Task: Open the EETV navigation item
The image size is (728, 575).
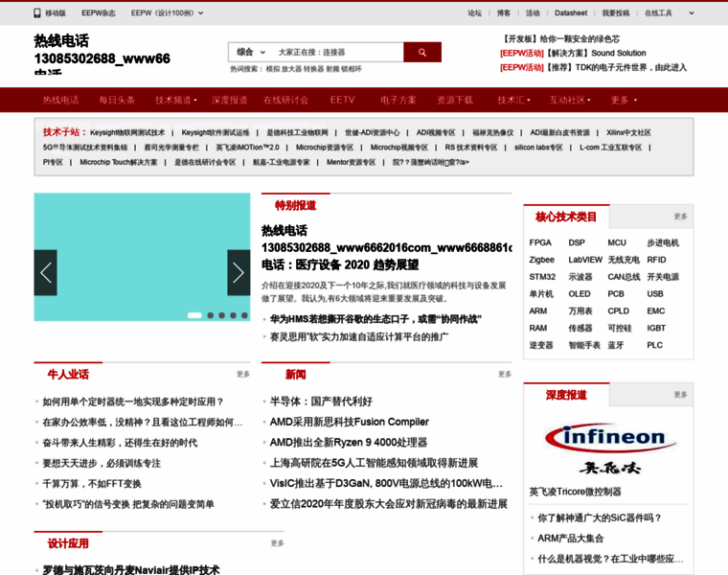Action: [342, 100]
